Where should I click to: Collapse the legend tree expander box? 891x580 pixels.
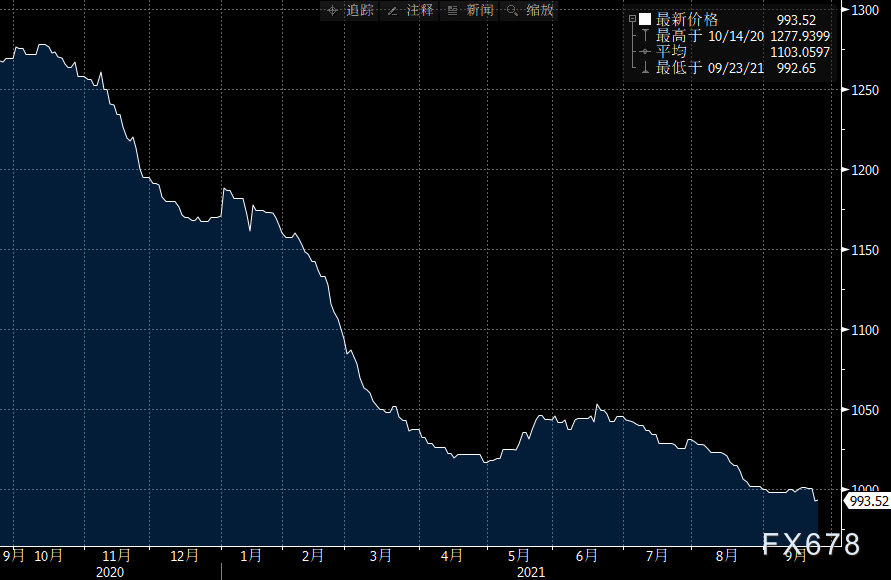632,19
